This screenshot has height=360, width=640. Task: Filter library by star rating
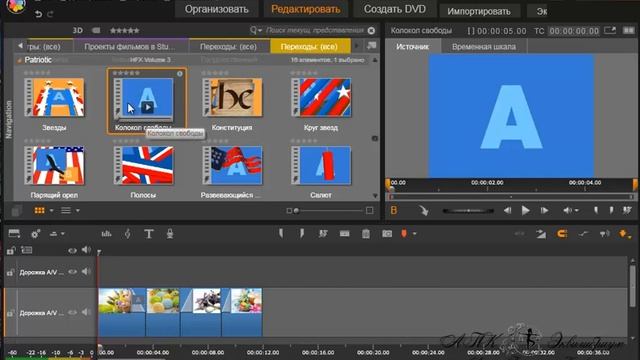124,30
